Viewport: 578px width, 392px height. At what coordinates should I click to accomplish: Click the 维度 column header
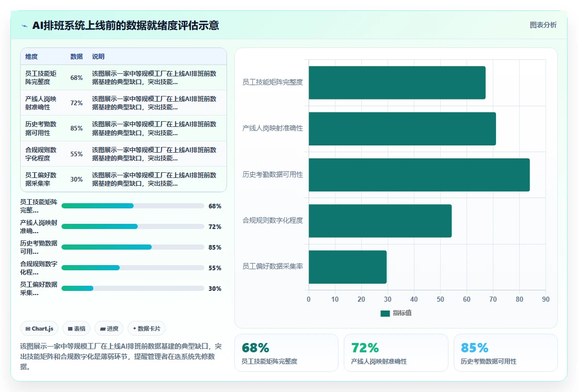click(x=31, y=56)
